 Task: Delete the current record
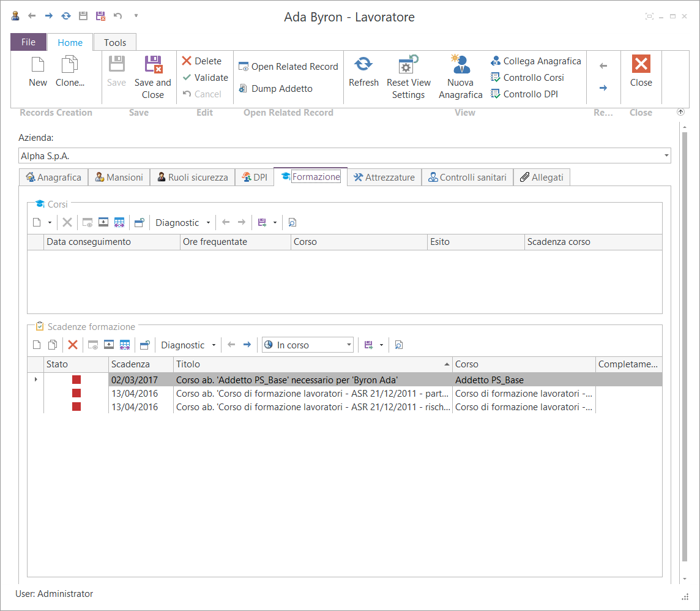[202, 61]
